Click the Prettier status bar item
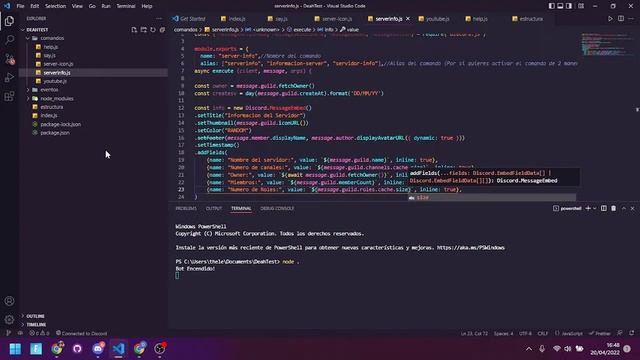The height and width of the screenshot is (360, 640). click(x=600, y=333)
